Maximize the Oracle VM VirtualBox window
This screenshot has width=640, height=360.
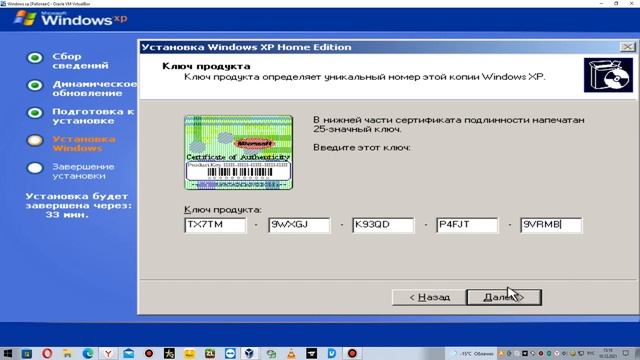(x=616, y=3)
